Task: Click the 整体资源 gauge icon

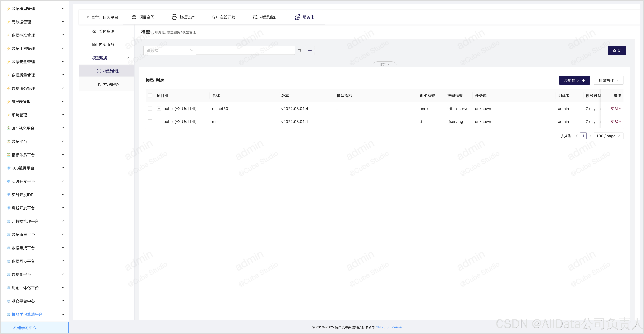Action: pyautogui.click(x=94, y=31)
